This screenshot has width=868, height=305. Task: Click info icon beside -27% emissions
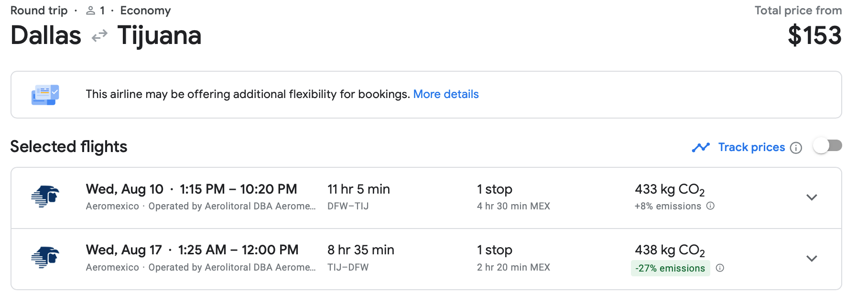click(x=720, y=268)
